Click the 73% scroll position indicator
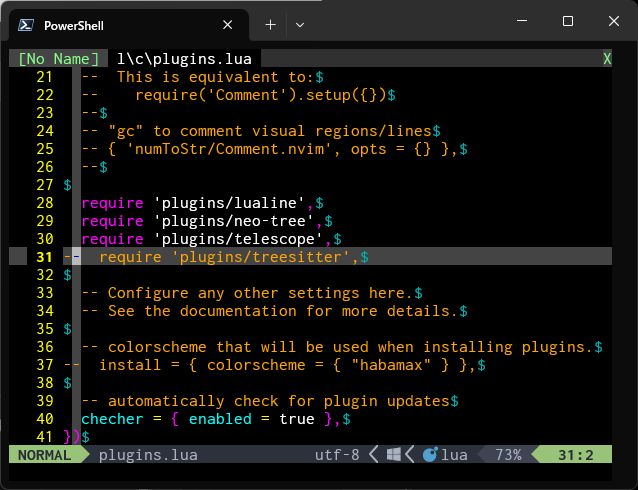 click(x=508, y=455)
